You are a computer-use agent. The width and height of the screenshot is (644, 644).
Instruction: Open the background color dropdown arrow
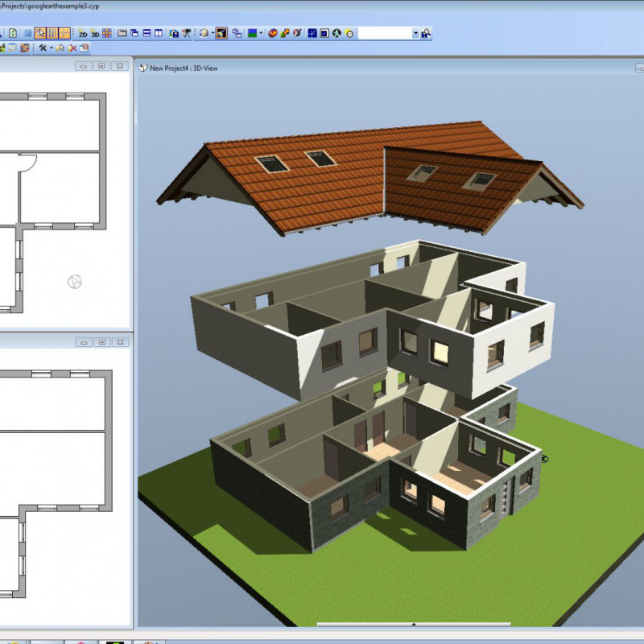tap(261, 34)
